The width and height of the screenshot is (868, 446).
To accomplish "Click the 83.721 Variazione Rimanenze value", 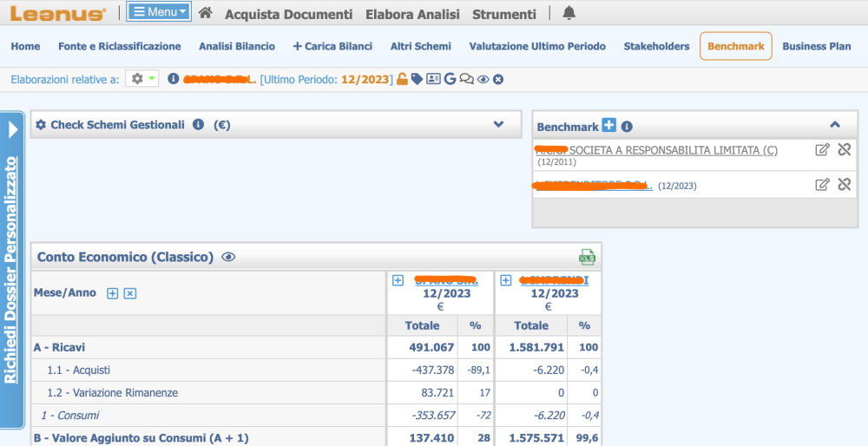I will point(437,393).
